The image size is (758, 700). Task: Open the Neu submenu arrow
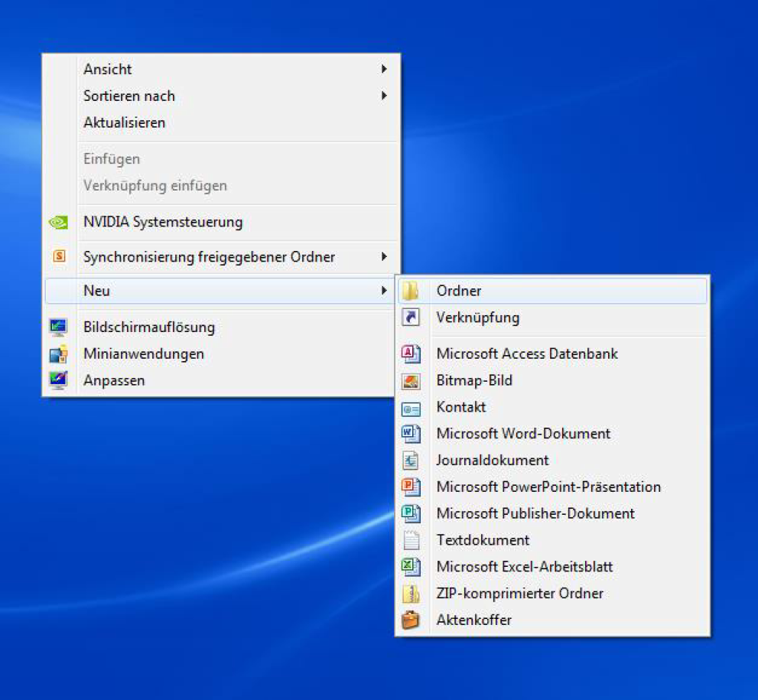pos(384,291)
